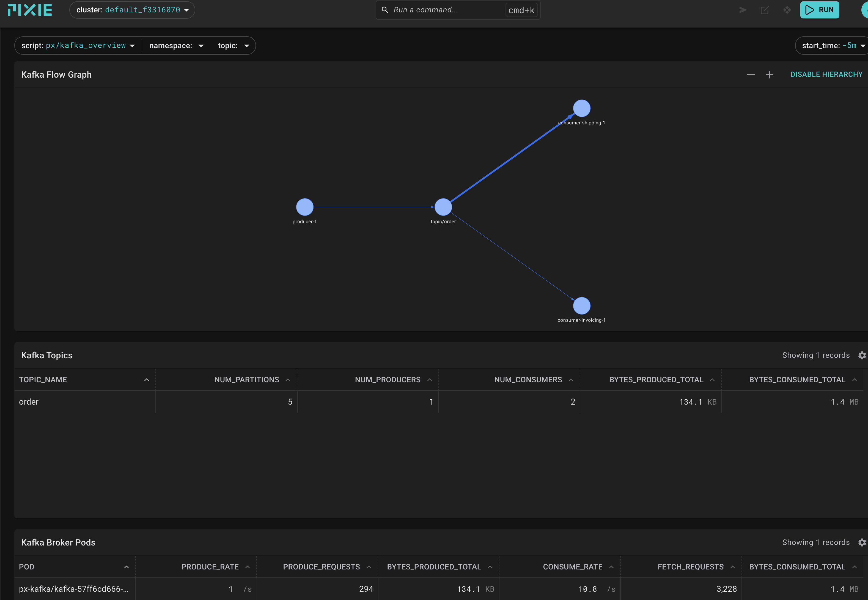Sort by FETCH_REQUESTS column arrow
Image resolution: width=868 pixels, height=600 pixels.
[x=733, y=567]
